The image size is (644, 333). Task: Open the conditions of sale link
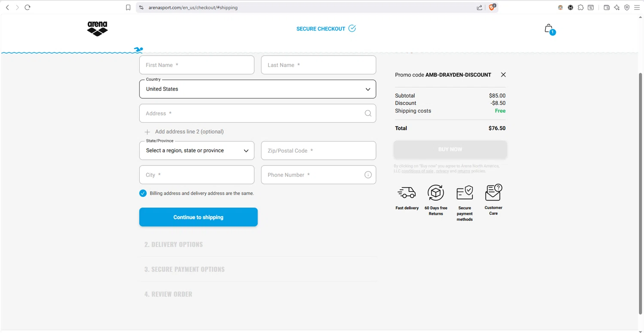tap(417, 171)
